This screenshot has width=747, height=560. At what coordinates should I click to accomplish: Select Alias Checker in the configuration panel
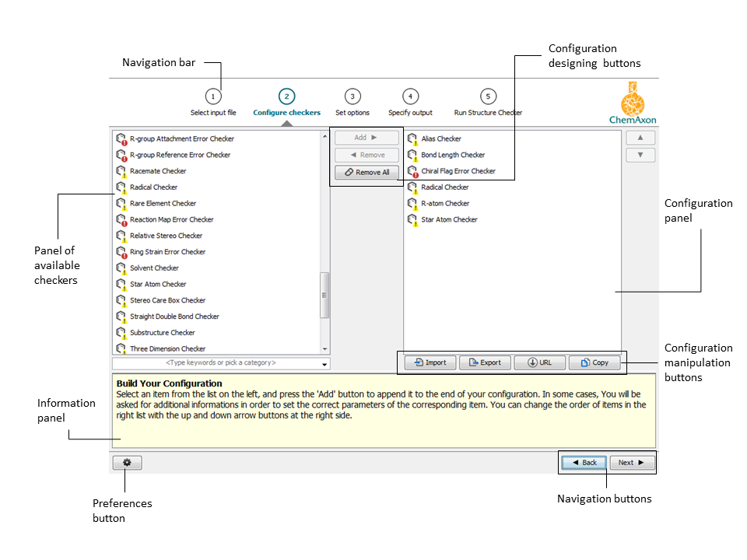point(440,138)
